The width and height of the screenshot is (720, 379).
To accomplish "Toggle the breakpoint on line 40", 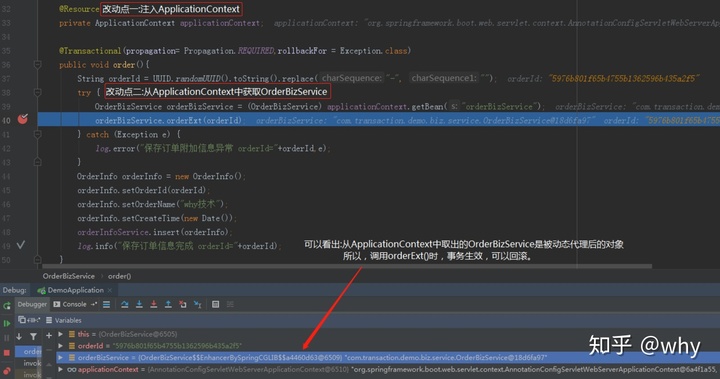I will click(22, 119).
